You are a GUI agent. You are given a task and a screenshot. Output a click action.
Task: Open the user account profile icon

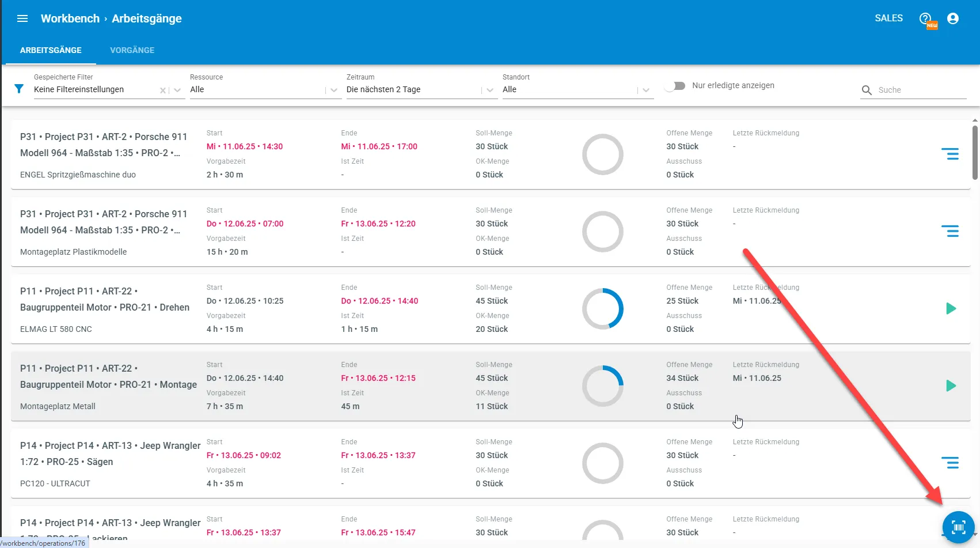[x=953, y=18]
